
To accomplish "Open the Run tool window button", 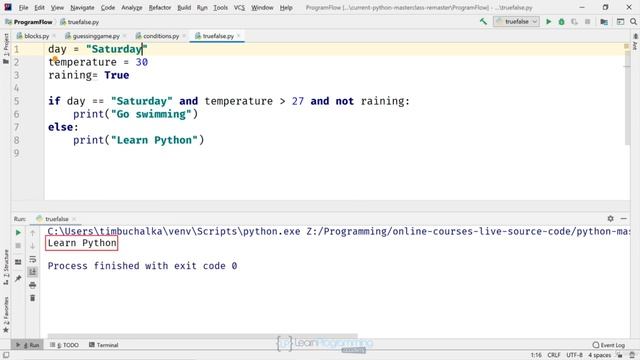I will [27, 345].
